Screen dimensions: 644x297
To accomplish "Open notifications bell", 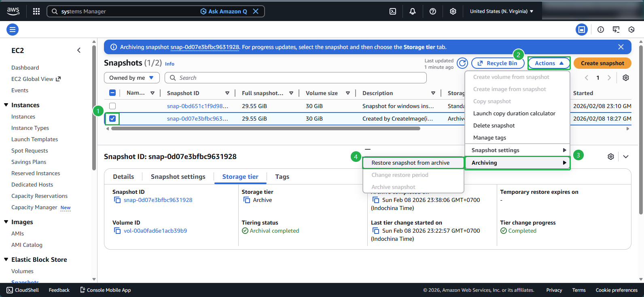I will pyautogui.click(x=413, y=11).
